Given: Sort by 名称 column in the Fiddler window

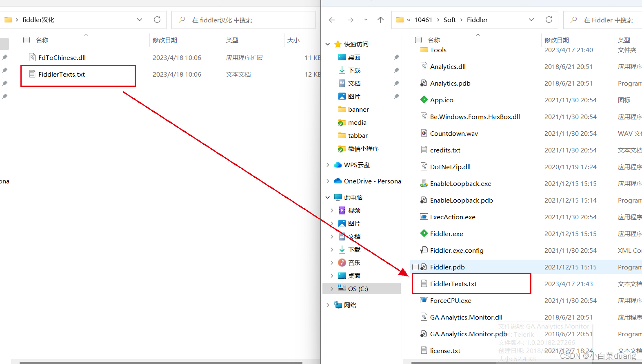Looking at the screenshot, I should pyautogui.click(x=434, y=40).
